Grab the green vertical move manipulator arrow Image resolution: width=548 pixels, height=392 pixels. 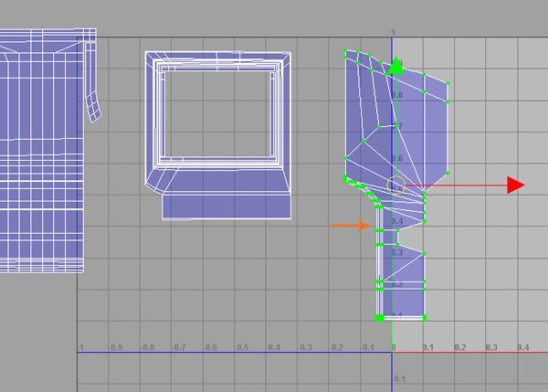[396, 66]
